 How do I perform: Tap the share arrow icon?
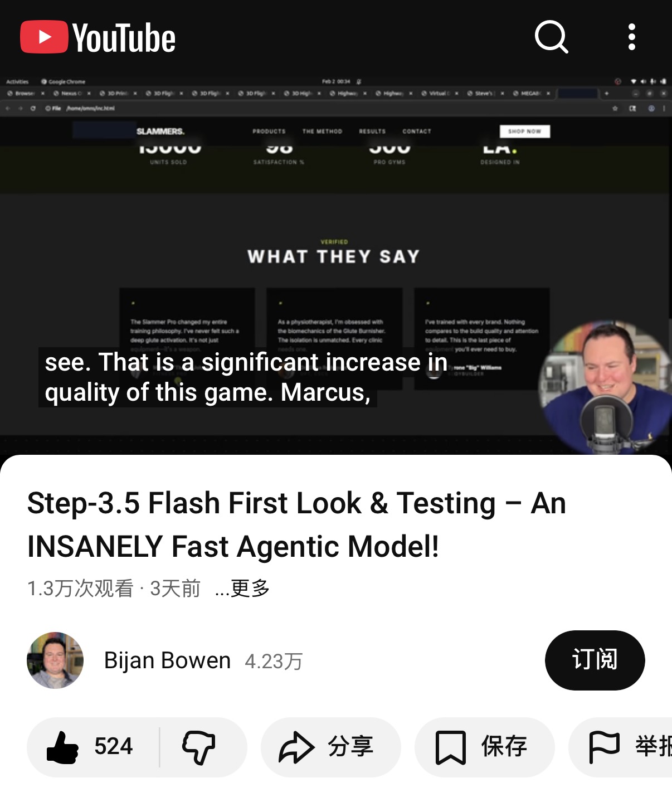click(x=296, y=747)
